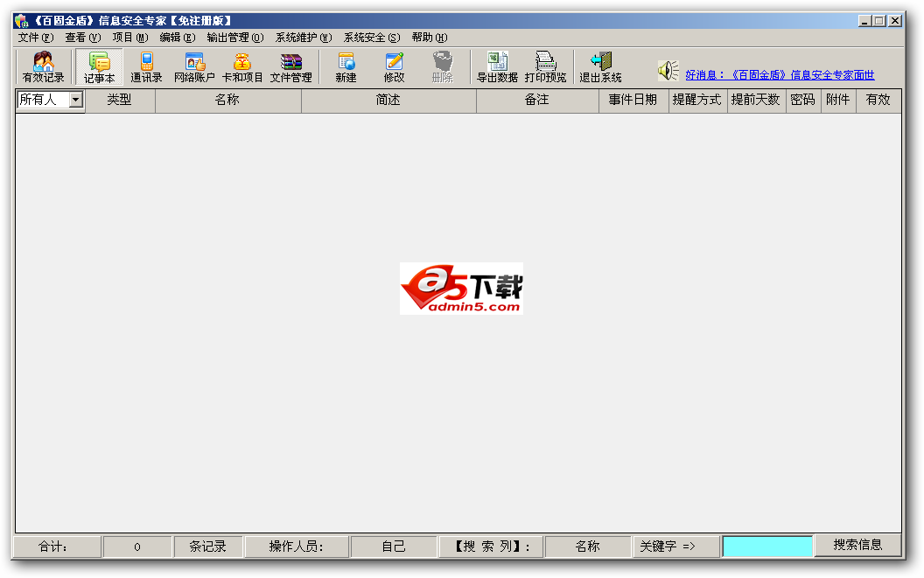Click the cyan keyword search field
The image size is (924, 578).
click(x=767, y=547)
